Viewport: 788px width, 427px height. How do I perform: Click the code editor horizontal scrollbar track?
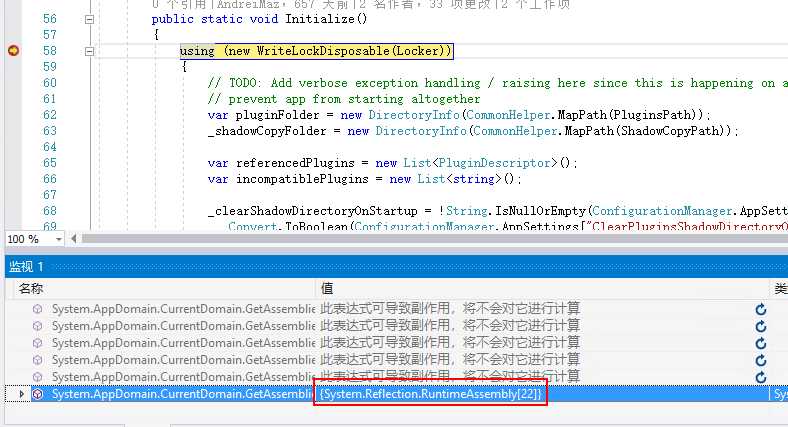435,239
